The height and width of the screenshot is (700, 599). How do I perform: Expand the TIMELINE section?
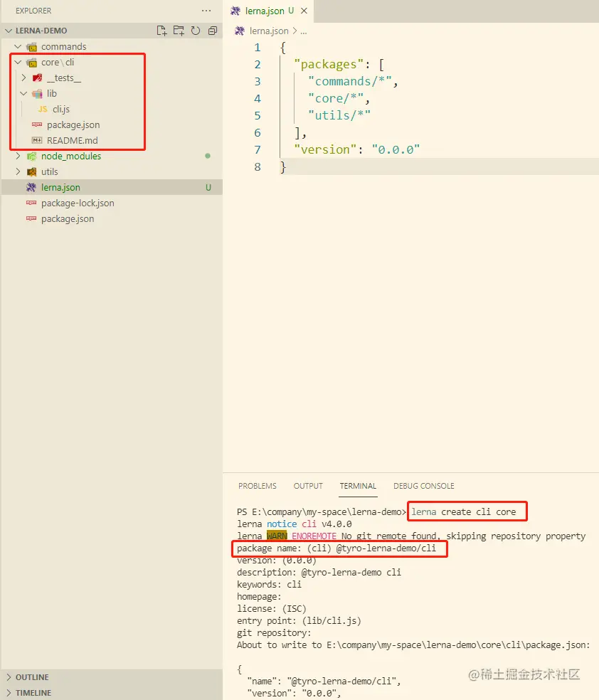[x=9, y=693]
